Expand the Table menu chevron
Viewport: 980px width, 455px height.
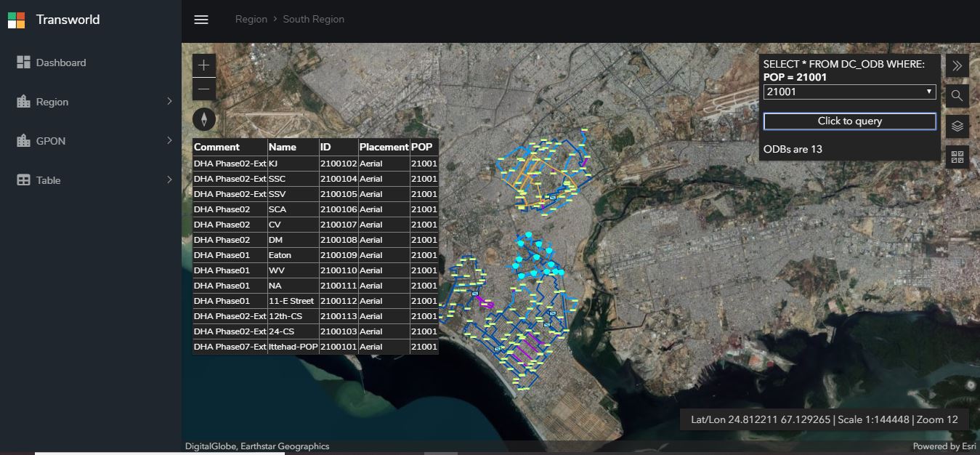(x=170, y=180)
